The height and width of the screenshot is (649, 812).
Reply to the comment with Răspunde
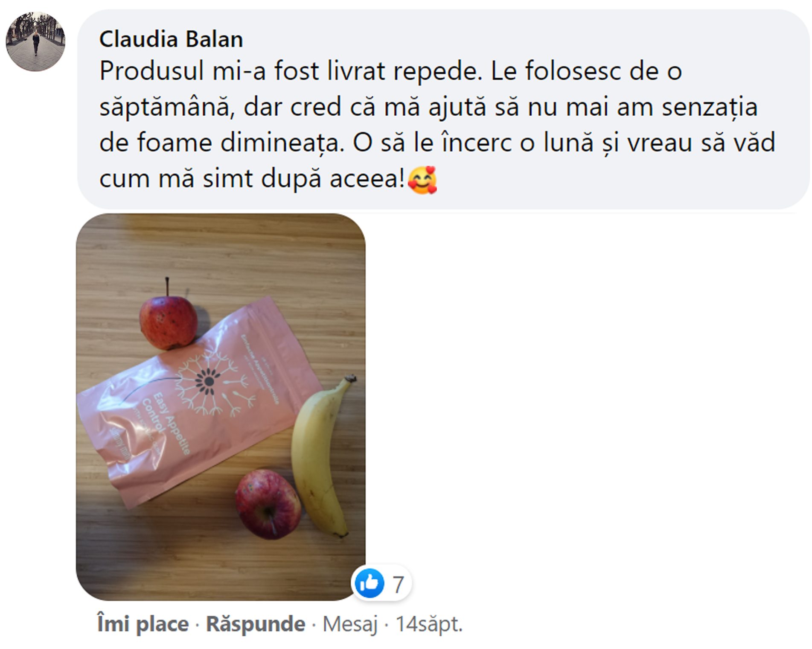coord(256,624)
